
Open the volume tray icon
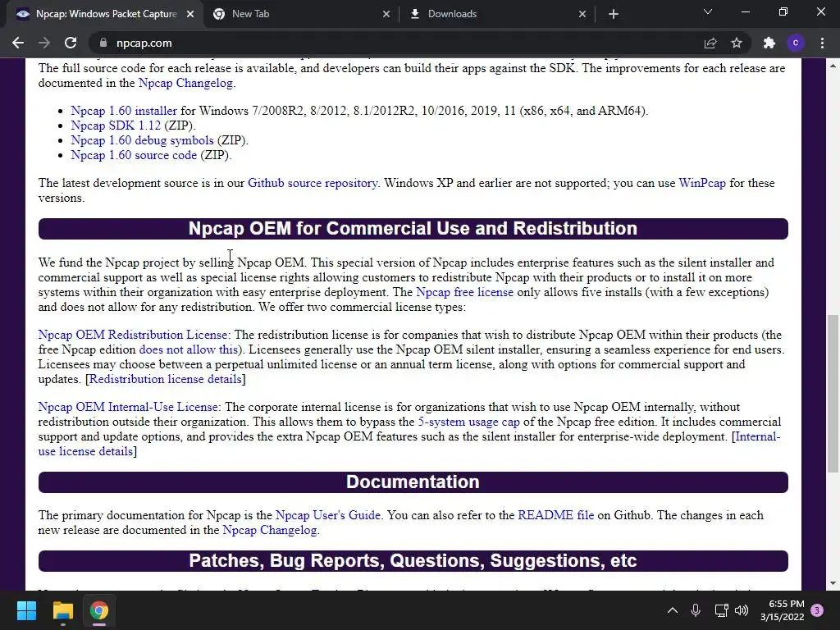(x=742, y=610)
